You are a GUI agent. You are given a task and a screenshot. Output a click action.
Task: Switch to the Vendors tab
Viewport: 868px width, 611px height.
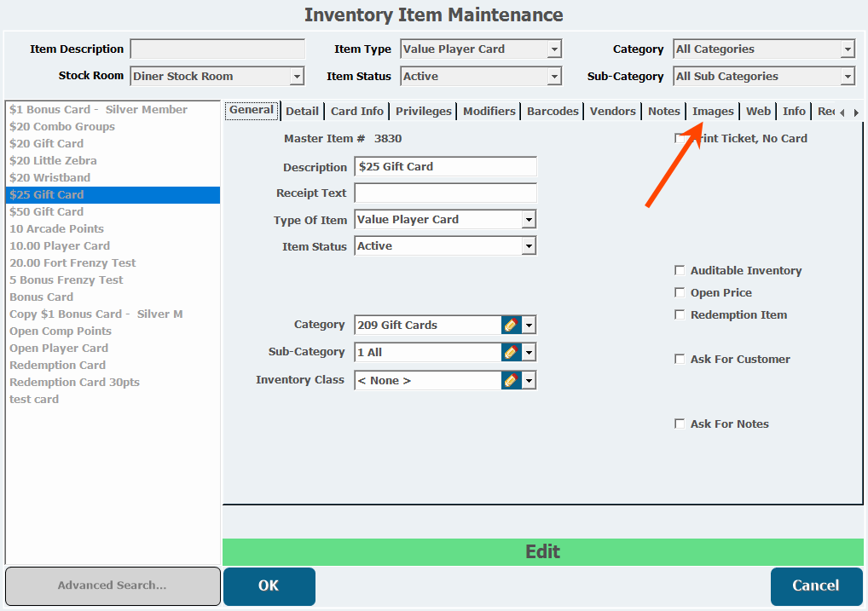coord(613,112)
